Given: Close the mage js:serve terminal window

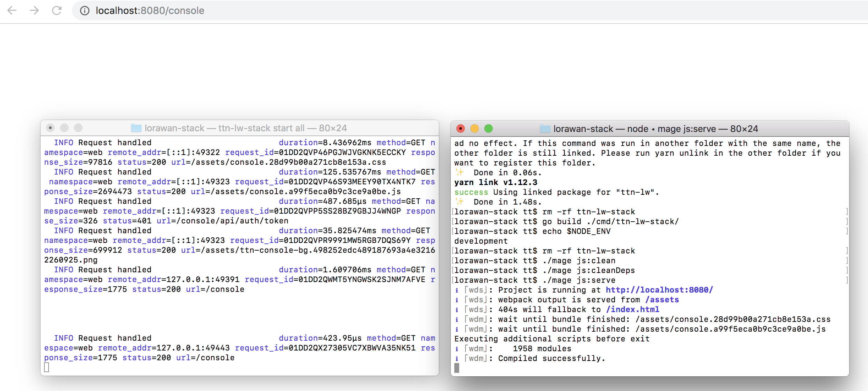Looking at the screenshot, I should 461,128.
